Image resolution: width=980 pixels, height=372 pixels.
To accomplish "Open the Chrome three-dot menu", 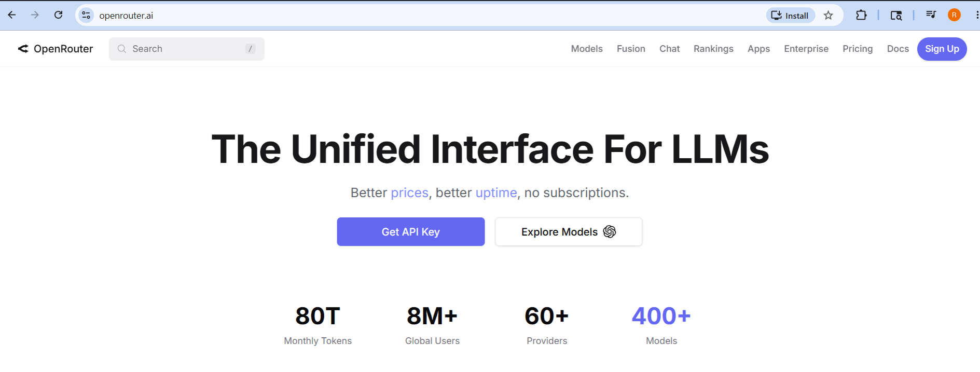I will [977, 15].
